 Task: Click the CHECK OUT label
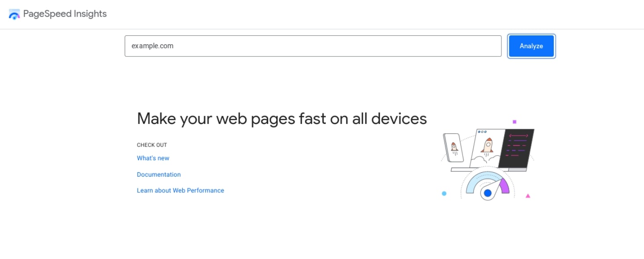click(152, 145)
